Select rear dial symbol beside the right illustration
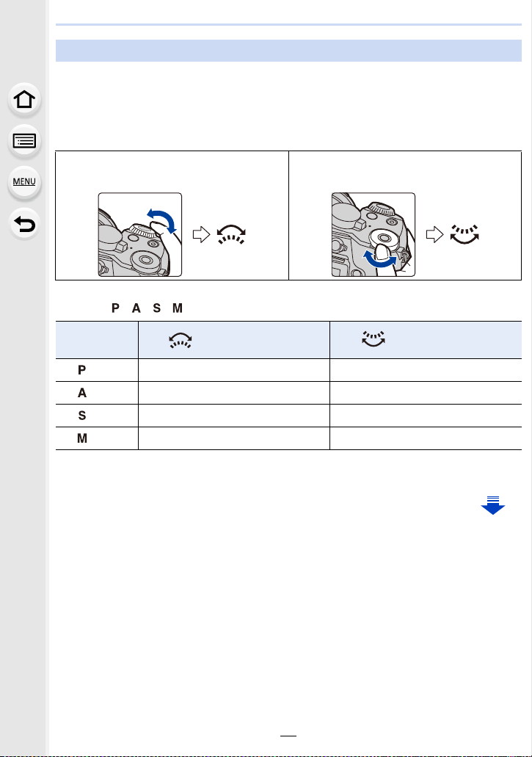532x757 pixels. click(x=464, y=234)
